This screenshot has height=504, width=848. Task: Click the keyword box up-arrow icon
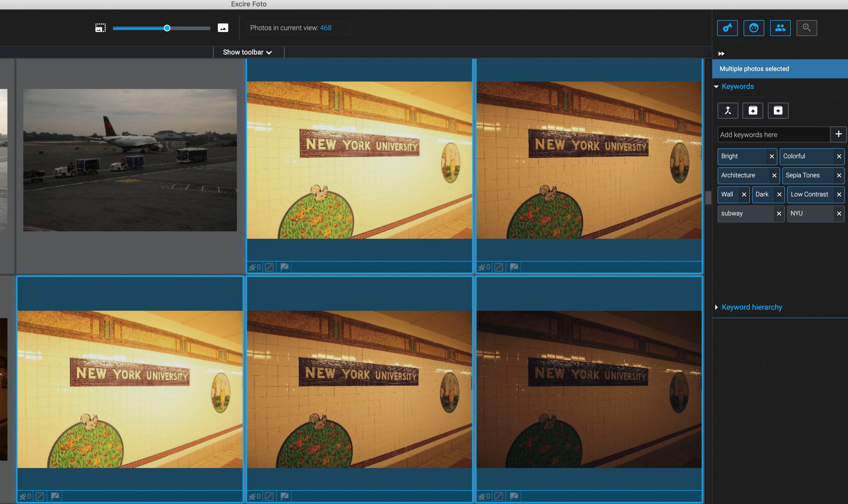(x=753, y=111)
